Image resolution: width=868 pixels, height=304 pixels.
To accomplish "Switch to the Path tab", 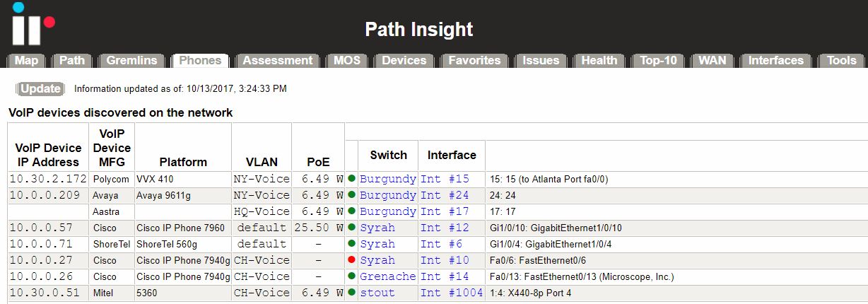I will point(72,61).
